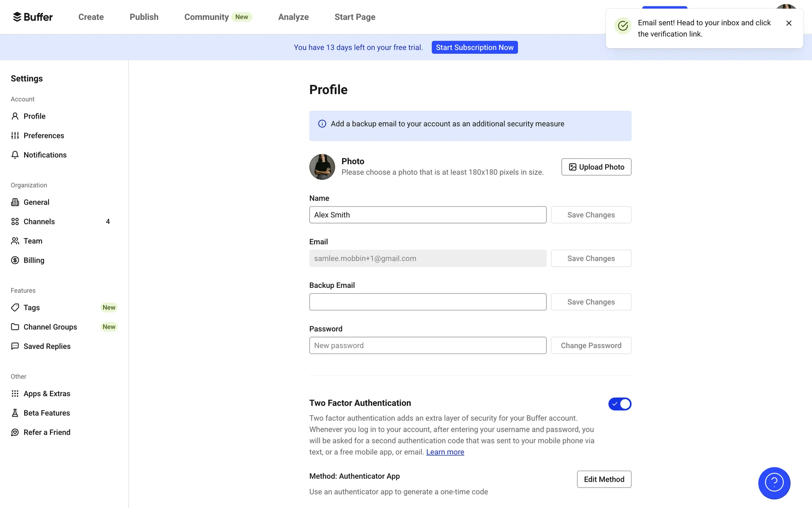Open the Publish tab

[144, 17]
